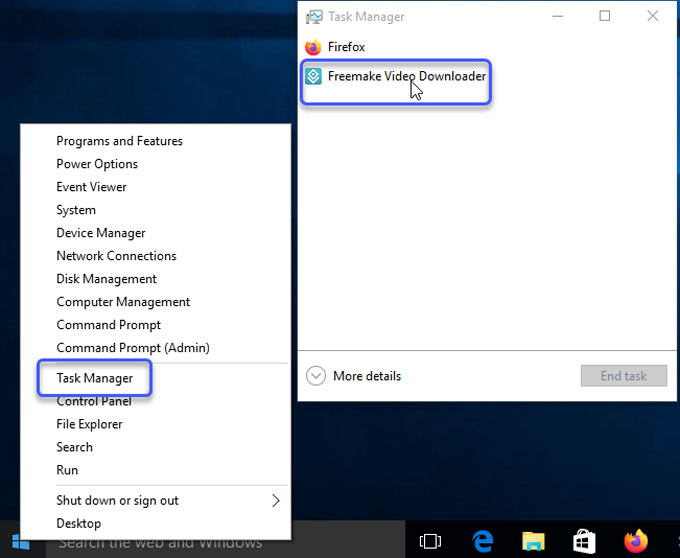Open the Windows Store taskbar icon
The width and height of the screenshot is (680, 558).
(584, 542)
